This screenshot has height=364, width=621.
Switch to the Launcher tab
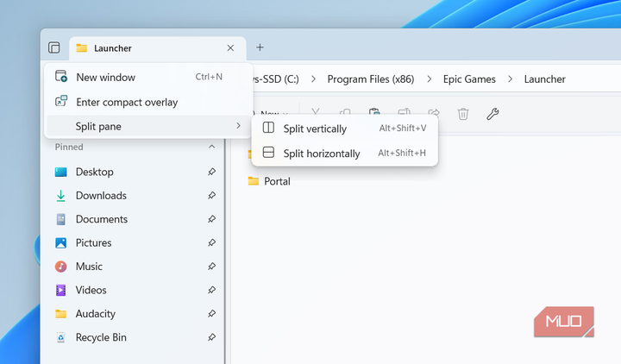pos(158,48)
